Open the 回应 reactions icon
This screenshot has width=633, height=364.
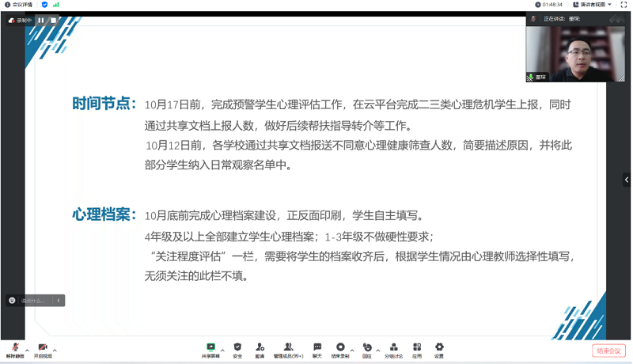tap(367, 351)
